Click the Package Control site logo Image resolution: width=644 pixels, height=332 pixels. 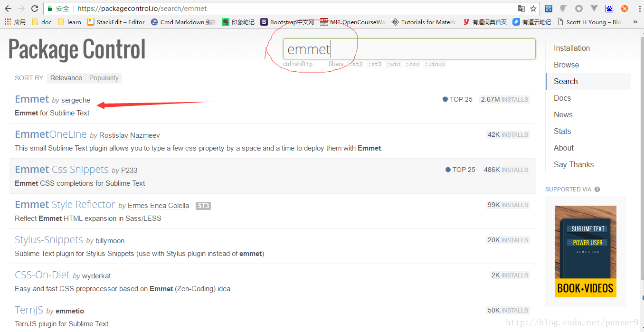[77, 49]
